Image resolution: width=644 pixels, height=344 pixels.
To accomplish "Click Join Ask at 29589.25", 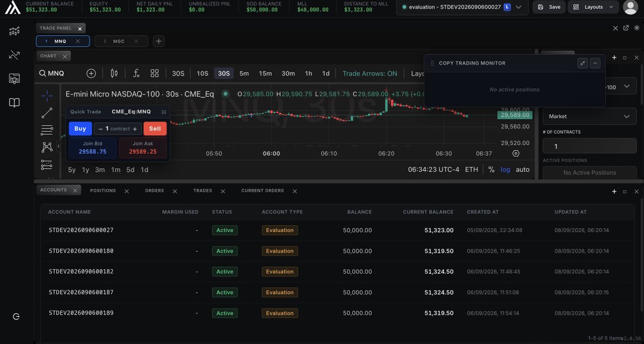I will click(142, 148).
